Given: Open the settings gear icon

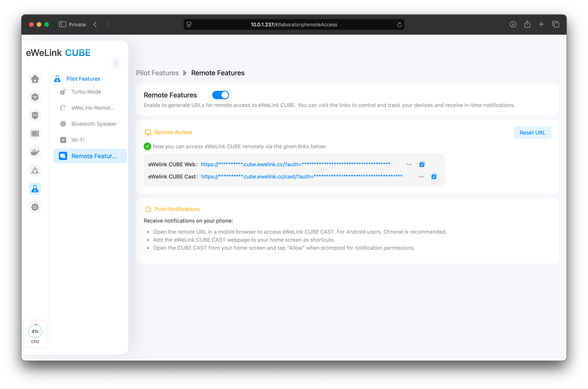Looking at the screenshot, I should click(x=35, y=207).
